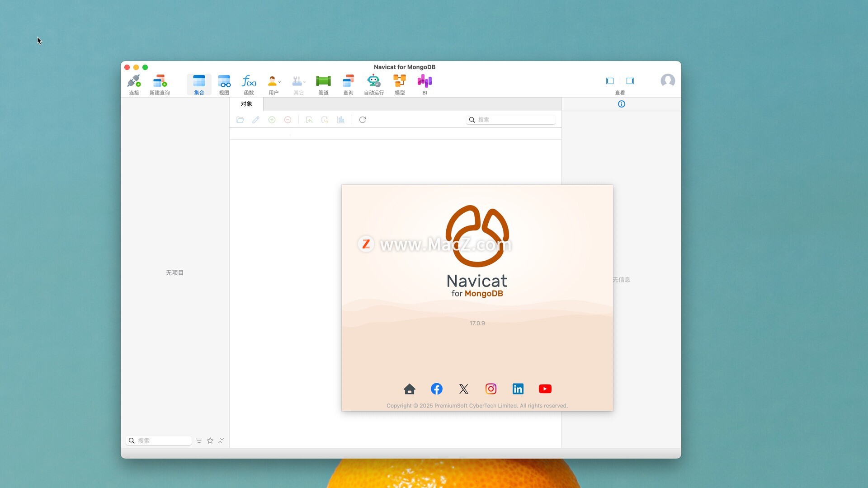
Task: Click the PremiumSoft copyright notice text
Action: pyautogui.click(x=477, y=406)
